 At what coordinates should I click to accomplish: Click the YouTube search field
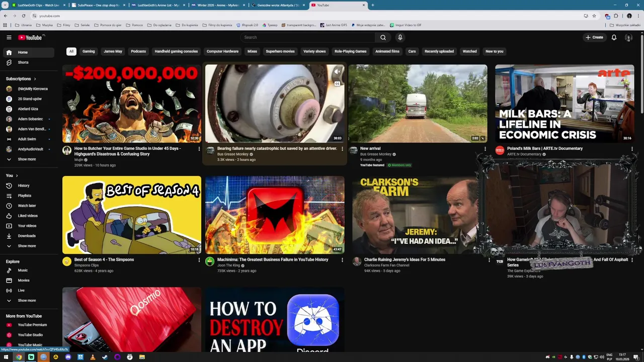pos(307,37)
